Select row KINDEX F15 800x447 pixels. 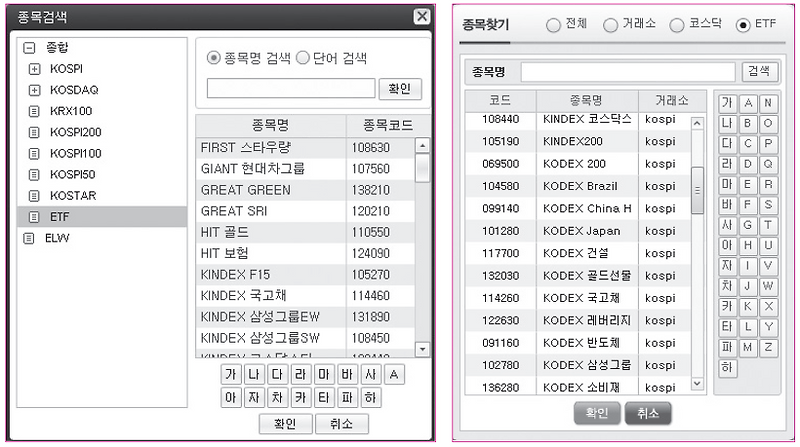coord(305,275)
